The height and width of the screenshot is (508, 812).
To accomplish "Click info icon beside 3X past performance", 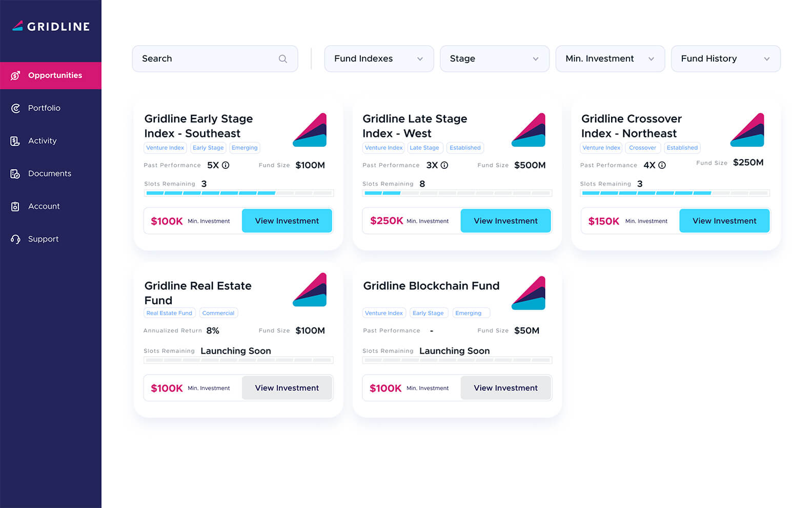I will [444, 165].
